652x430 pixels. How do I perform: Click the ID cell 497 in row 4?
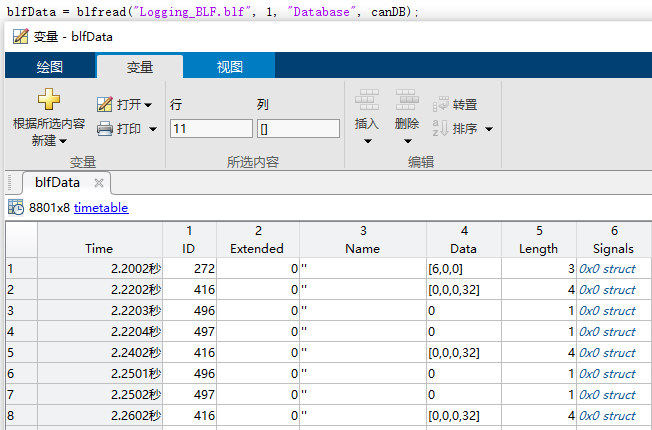189,331
